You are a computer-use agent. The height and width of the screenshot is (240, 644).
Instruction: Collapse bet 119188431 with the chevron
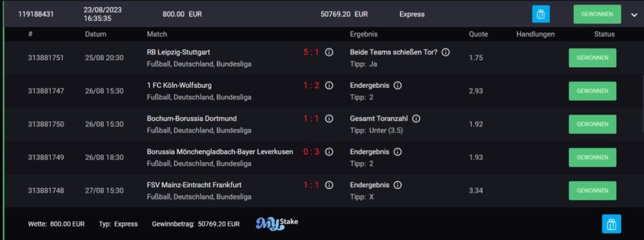pos(634,14)
